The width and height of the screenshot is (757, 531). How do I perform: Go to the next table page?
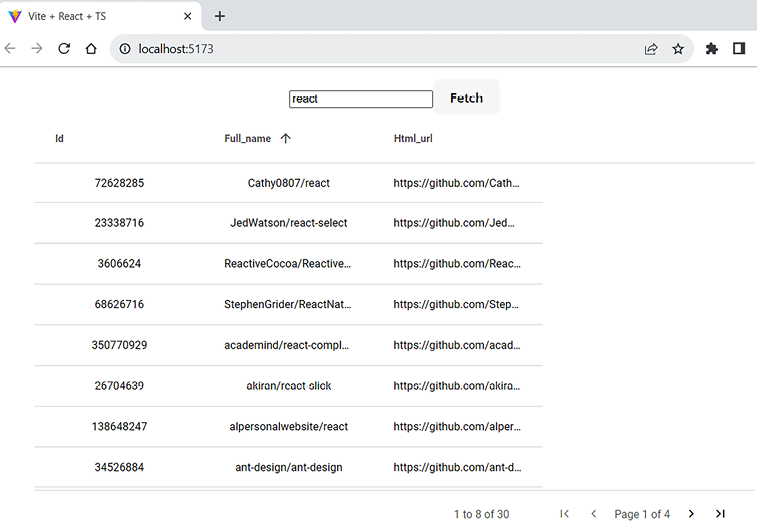[x=691, y=514]
